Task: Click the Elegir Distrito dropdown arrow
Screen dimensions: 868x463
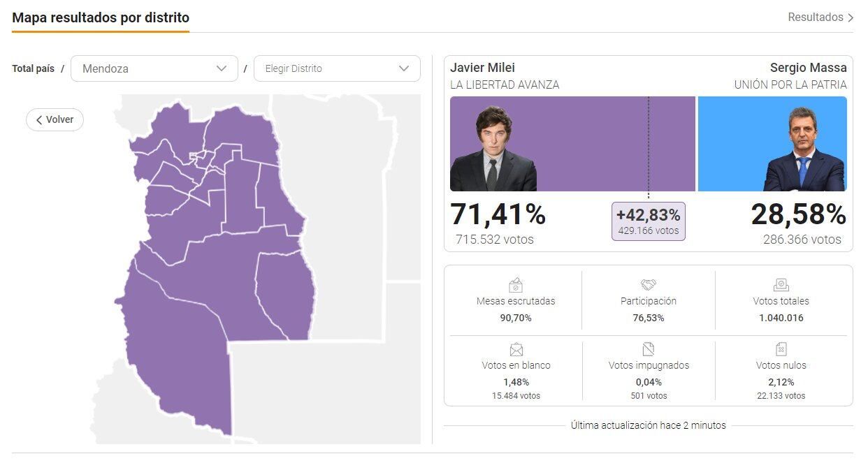Action: click(x=404, y=68)
